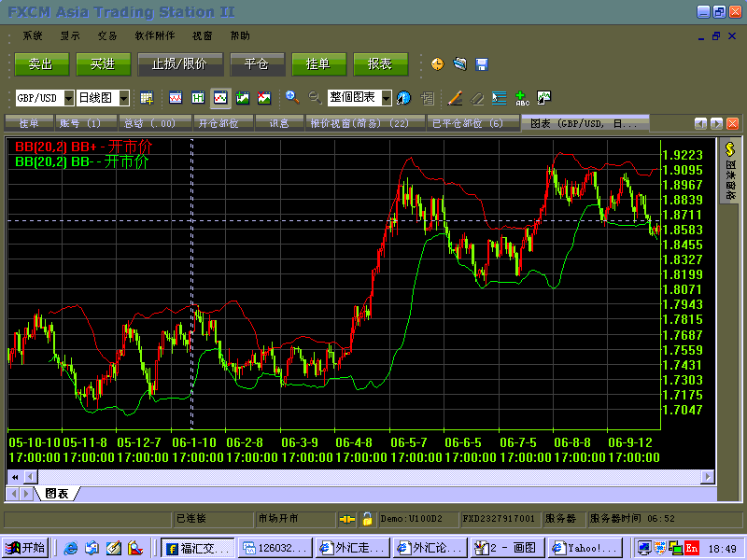Toggle the highlighted line chart type button

(220, 97)
